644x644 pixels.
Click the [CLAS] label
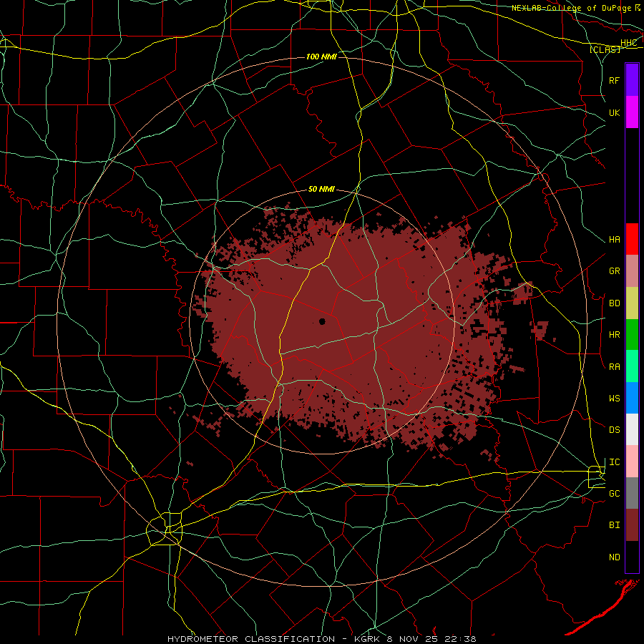coord(605,49)
